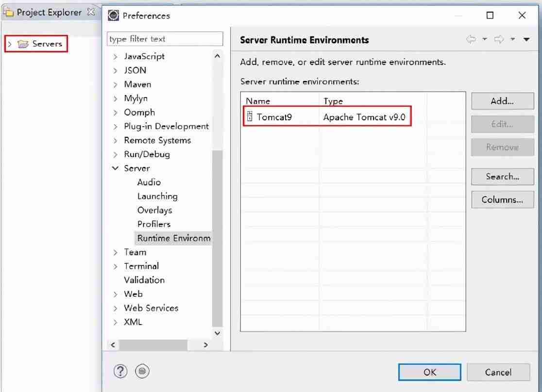542x392 pixels.
Task: Expand the JavaScript preferences node
Action: pyautogui.click(x=116, y=57)
